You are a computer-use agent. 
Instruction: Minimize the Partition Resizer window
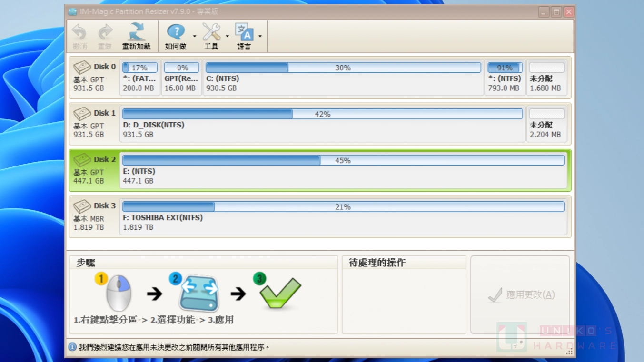544,12
